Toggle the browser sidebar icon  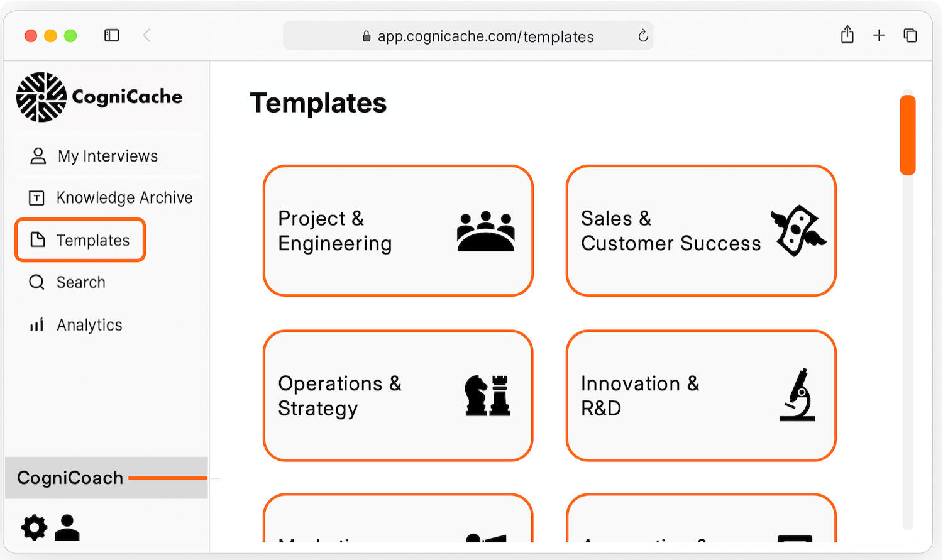[111, 36]
